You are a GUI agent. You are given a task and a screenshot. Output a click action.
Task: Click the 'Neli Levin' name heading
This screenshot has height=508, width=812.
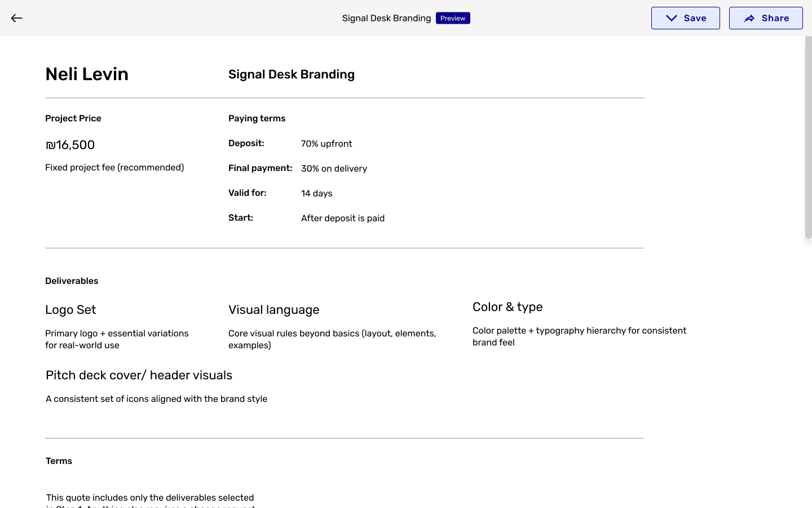point(87,74)
